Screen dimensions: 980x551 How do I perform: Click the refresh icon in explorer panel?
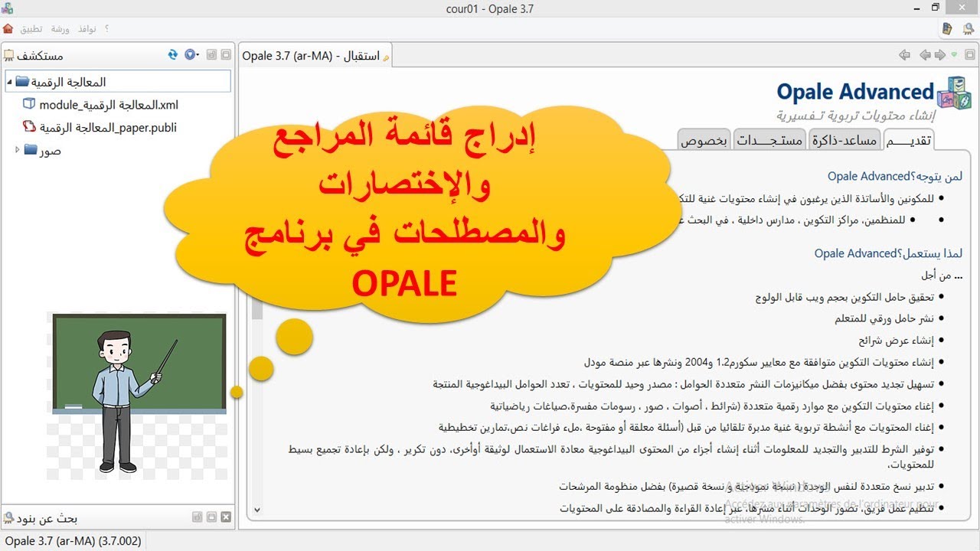click(173, 55)
